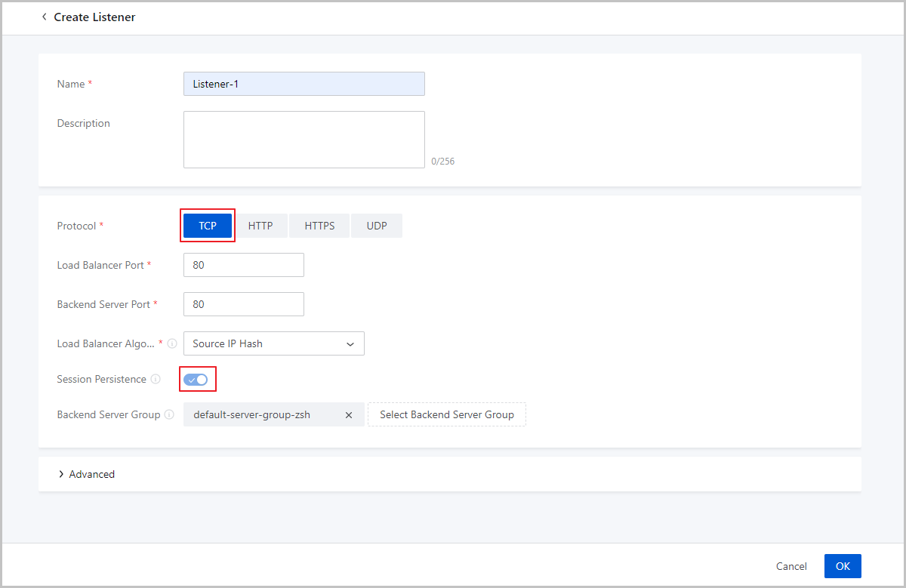Focus the Load Balancer Port field
This screenshot has height=588, width=906.
tap(243, 265)
